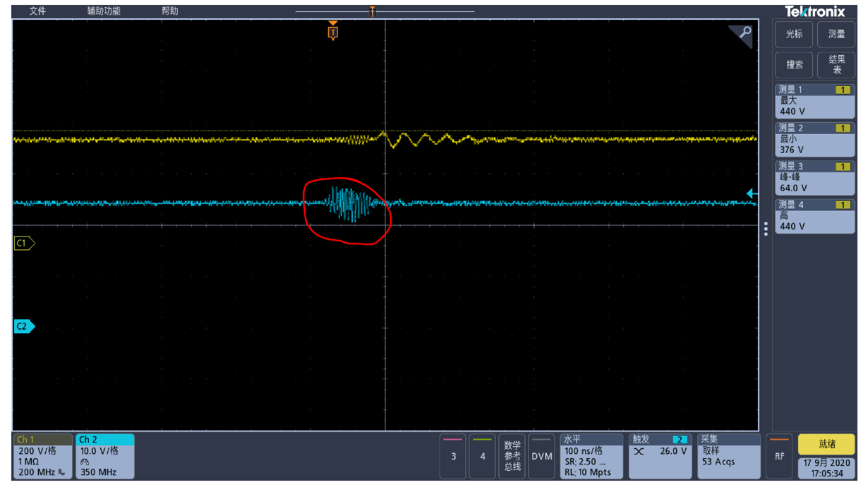This screenshot has width=868, height=492.
Task: Open the trigger 26.0 V settings badge
Action: [660, 457]
